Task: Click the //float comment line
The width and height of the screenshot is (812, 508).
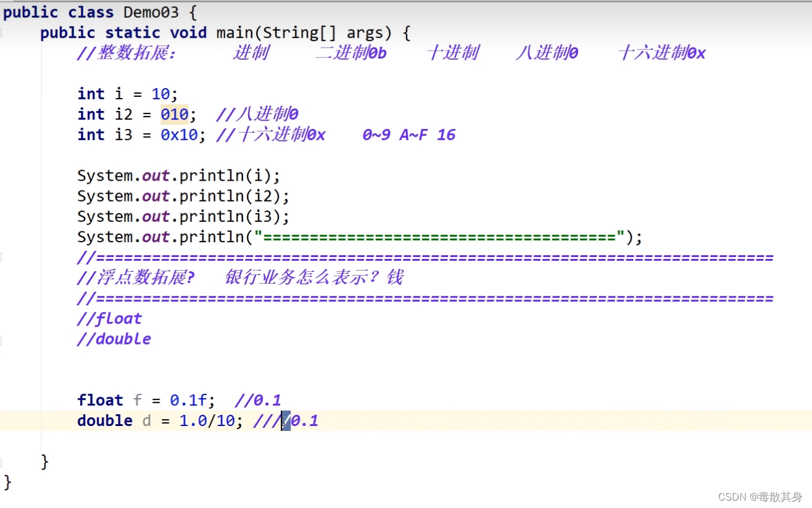Action: [x=109, y=318]
